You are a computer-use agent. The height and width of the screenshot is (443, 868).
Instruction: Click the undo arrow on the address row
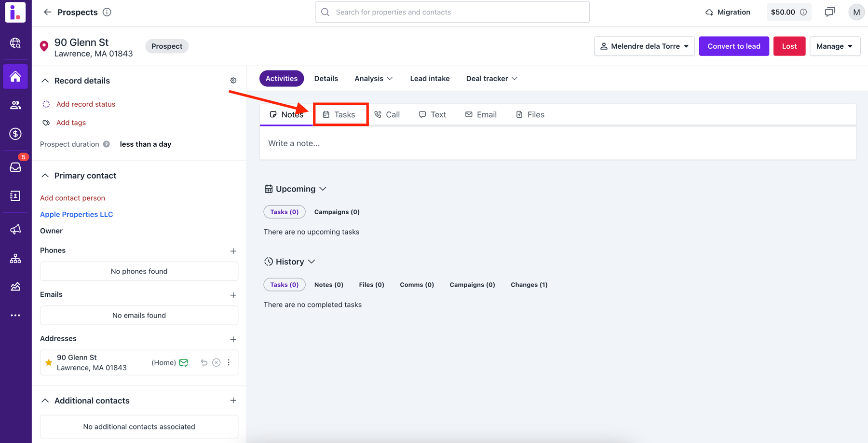pyautogui.click(x=204, y=362)
